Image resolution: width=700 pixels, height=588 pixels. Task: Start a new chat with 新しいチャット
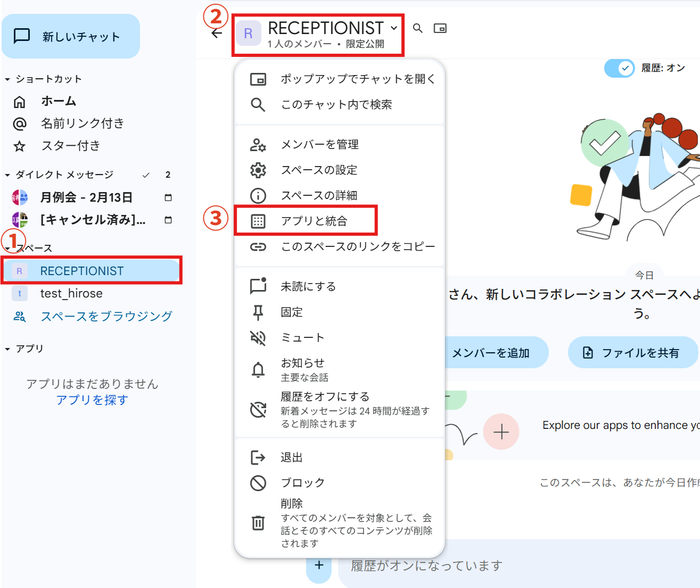(71, 36)
